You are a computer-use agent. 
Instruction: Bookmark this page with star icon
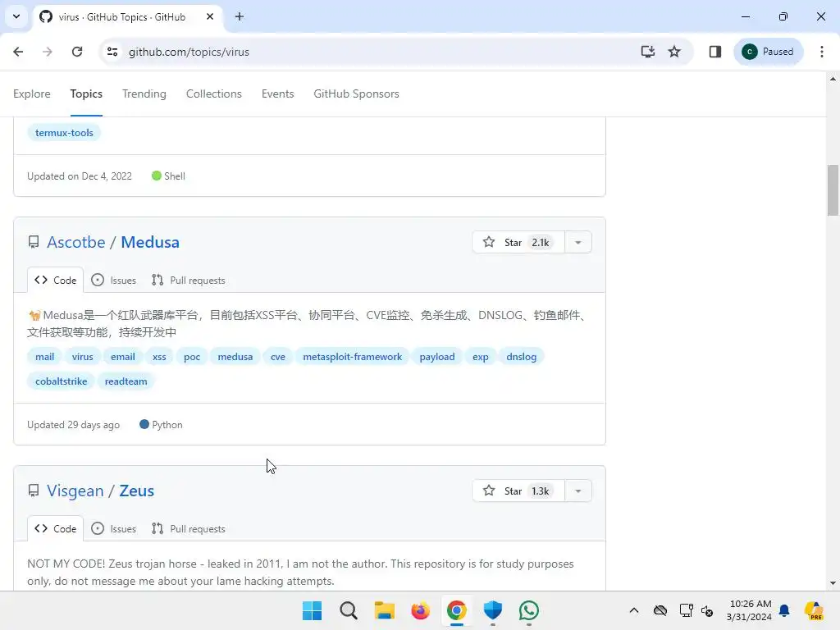tap(674, 52)
